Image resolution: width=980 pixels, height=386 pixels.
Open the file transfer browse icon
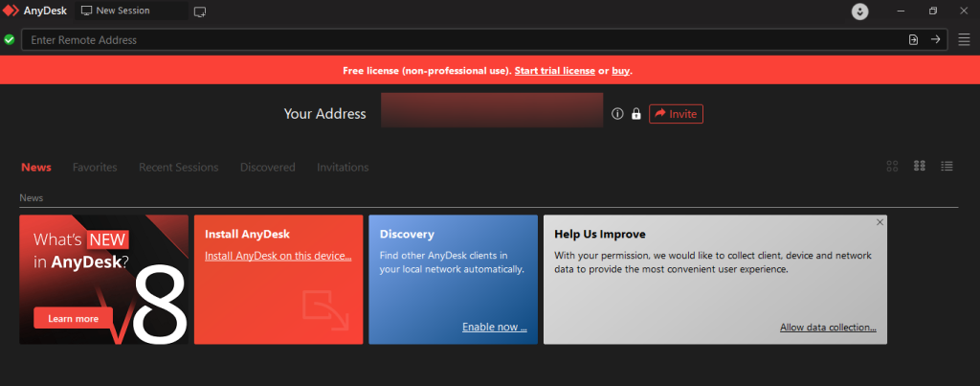[913, 39]
